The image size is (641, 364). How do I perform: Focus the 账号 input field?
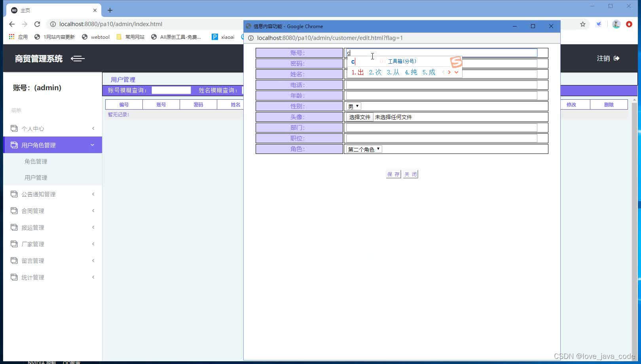coord(442,53)
